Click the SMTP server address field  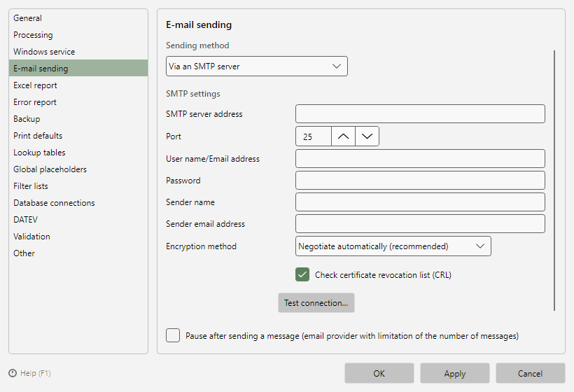420,114
